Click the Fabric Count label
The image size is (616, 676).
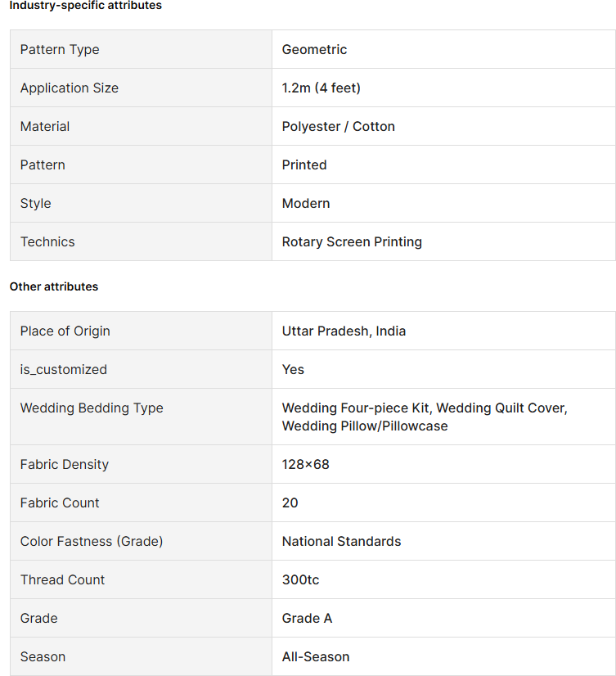(x=60, y=502)
